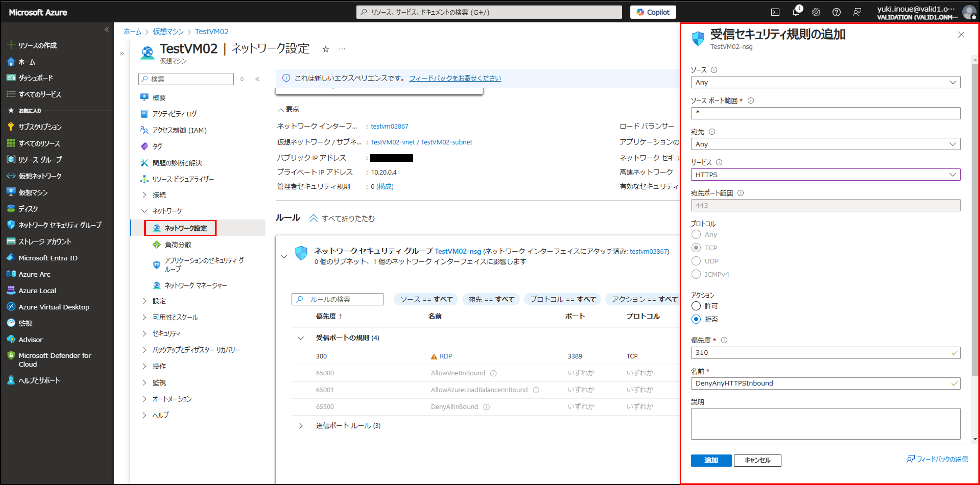This screenshot has width=980, height=485.
Task: Open サービス dropdown showing HTTPS
Action: (825, 175)
